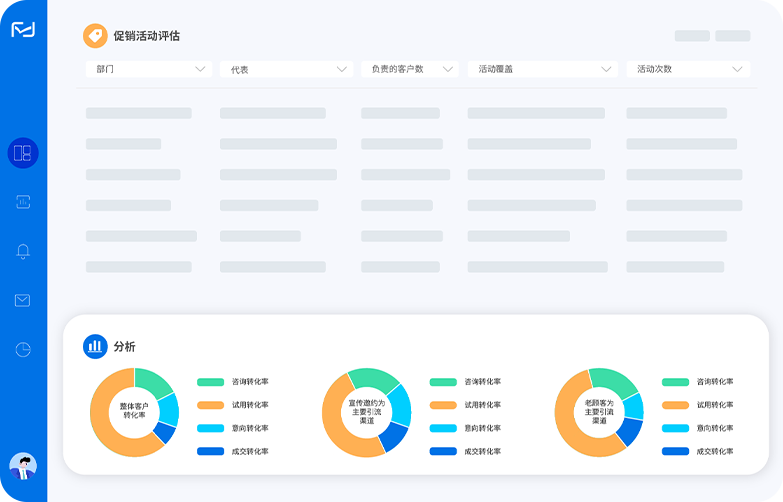Click the dark blue 成交转化率 swatch in the 老顾客 chart legend
Viewport: 783px width, 502px height.
(x=675, y=452)
